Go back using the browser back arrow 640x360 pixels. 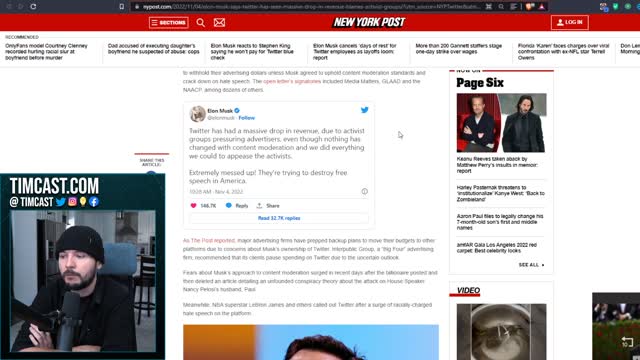[9, 7]
